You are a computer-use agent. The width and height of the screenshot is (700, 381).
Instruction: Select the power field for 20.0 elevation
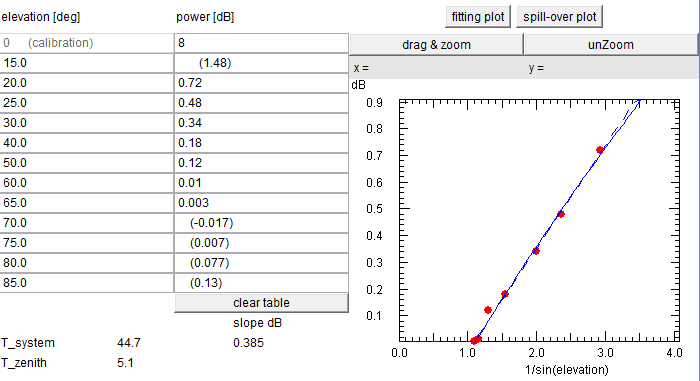[x=261, y=83]
